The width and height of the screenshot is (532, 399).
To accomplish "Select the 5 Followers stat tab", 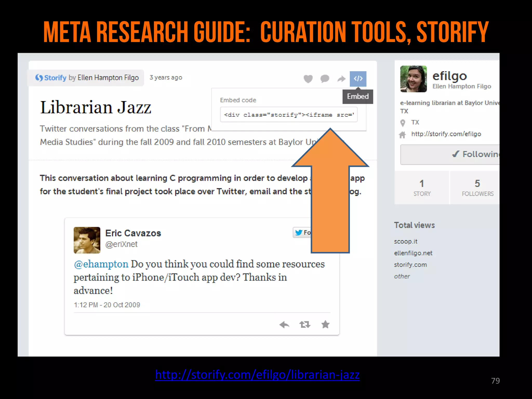I will point(477,188).
